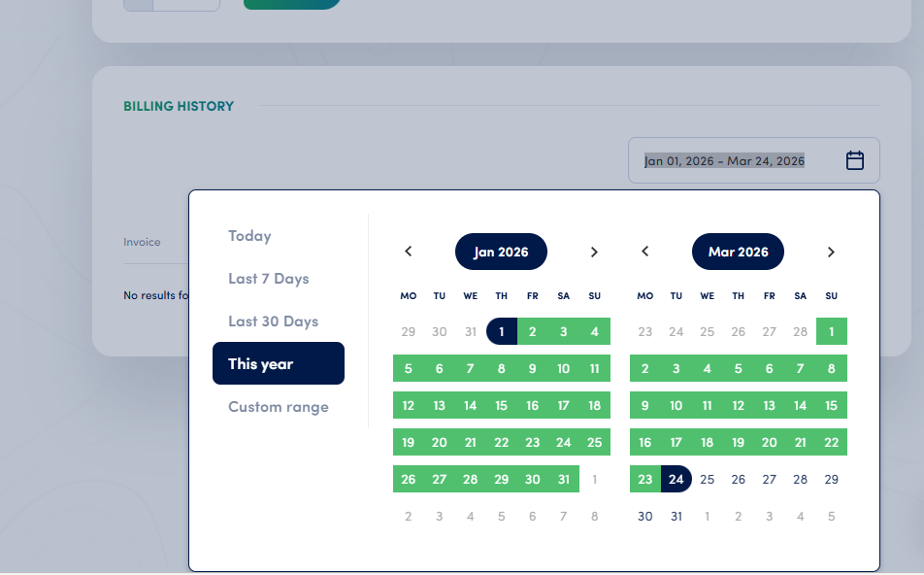The image size is (924, 575).
Task: Switch to the Last 30 Days option
Action: (271, 321)
